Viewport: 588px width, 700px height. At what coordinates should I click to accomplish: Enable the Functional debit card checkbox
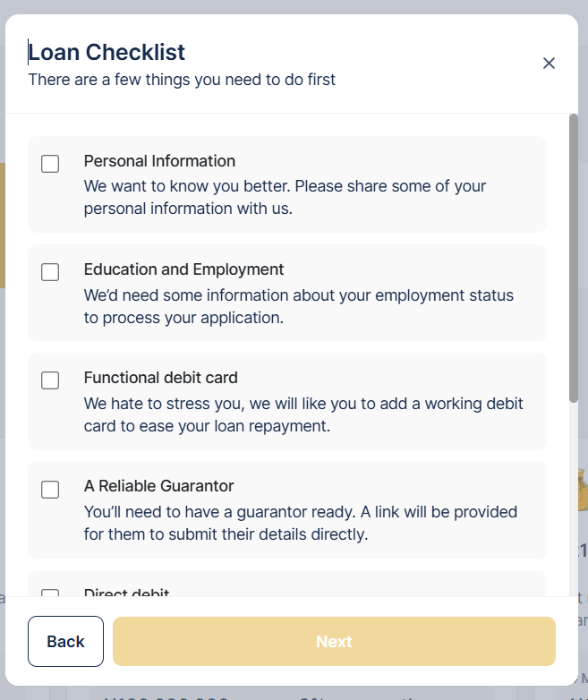pyautogui.click(x=50, y=380)
